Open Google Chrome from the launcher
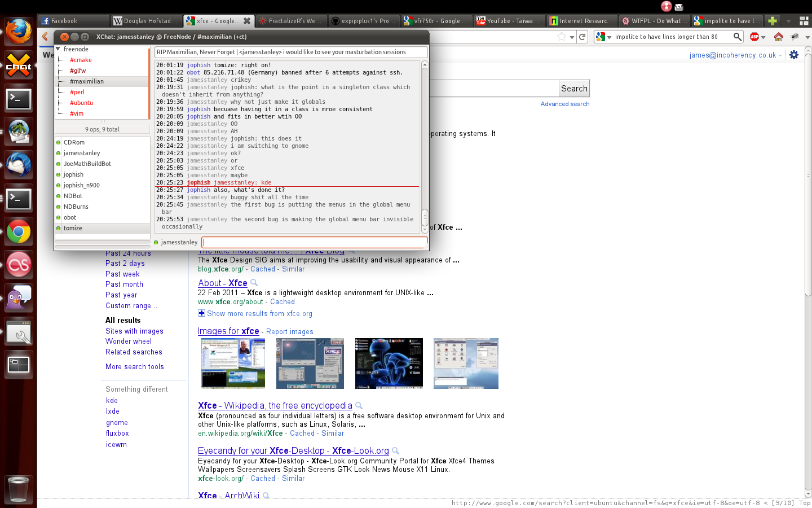The image size is (812, 508). (x=19, y=232)
